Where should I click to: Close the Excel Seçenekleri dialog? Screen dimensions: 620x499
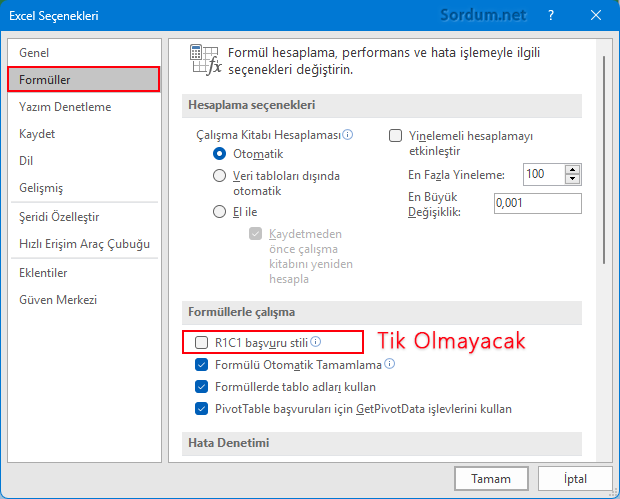tap(596, 15)
